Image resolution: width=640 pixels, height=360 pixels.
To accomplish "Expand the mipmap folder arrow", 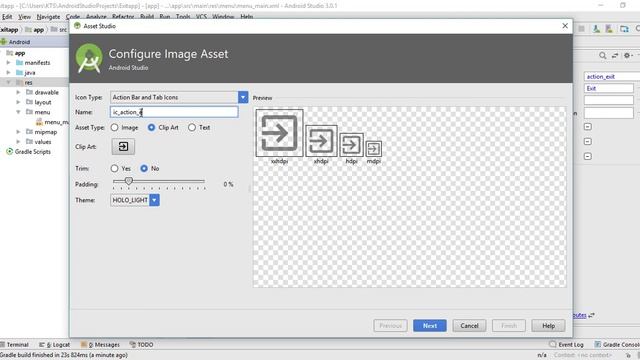I will pos(18,132).
